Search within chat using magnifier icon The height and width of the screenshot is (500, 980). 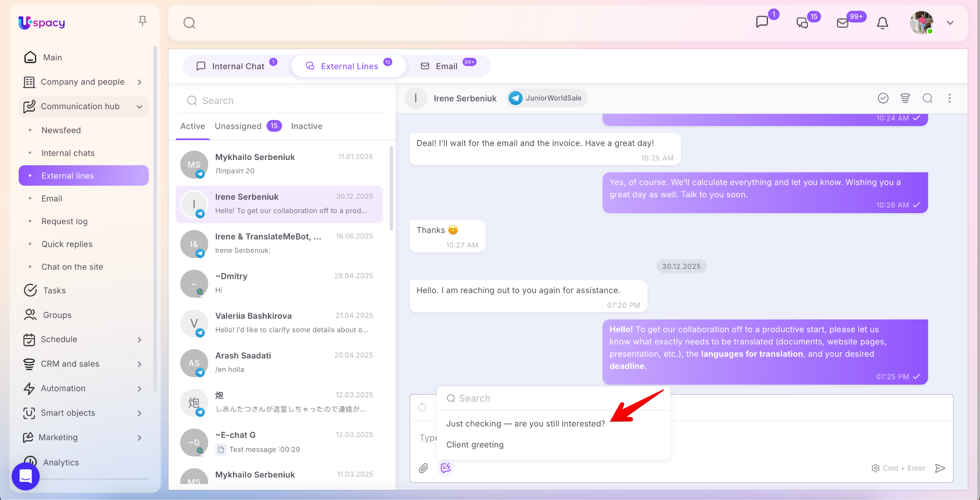[x=927, y=98]
